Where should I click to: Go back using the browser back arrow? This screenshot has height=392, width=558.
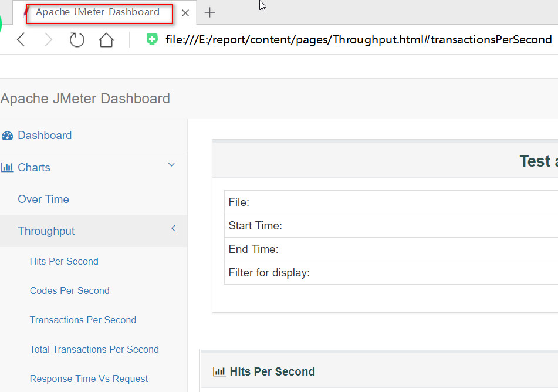[21, 39]
